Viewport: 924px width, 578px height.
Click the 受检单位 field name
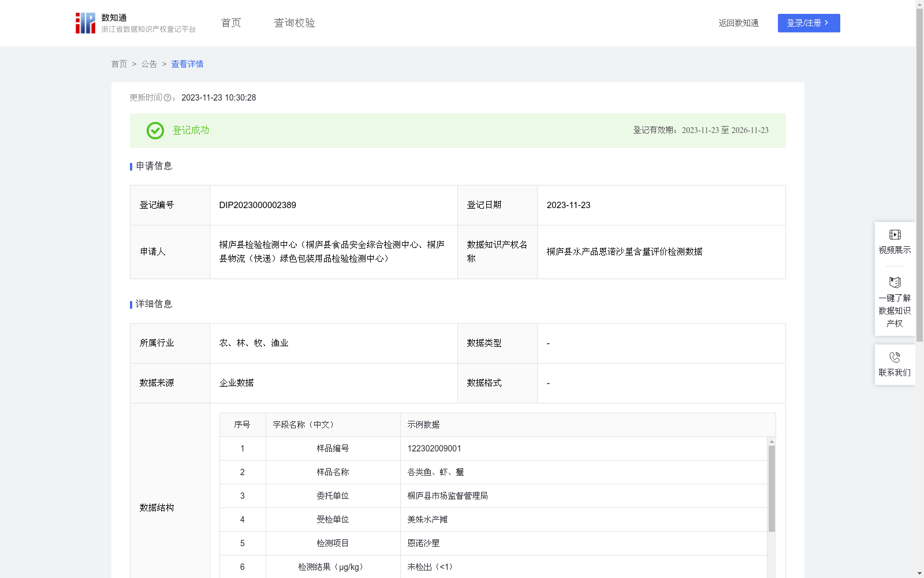click(333, 520)
